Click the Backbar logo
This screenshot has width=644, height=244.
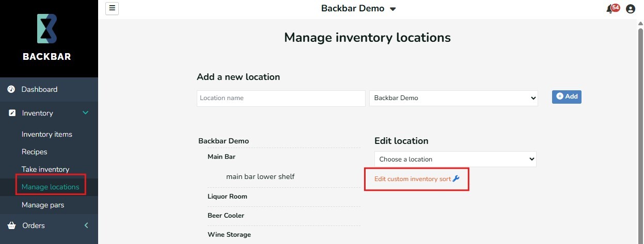click(46, 37)
